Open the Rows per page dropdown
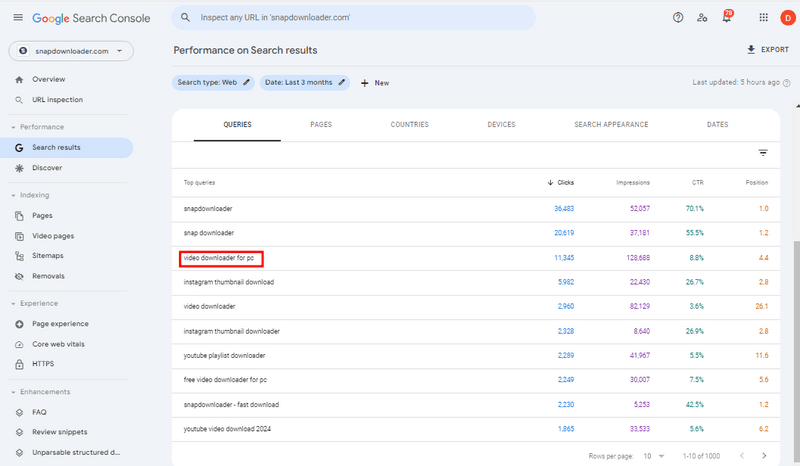Screen dimensions: 800x466 [x=654, y=456]
